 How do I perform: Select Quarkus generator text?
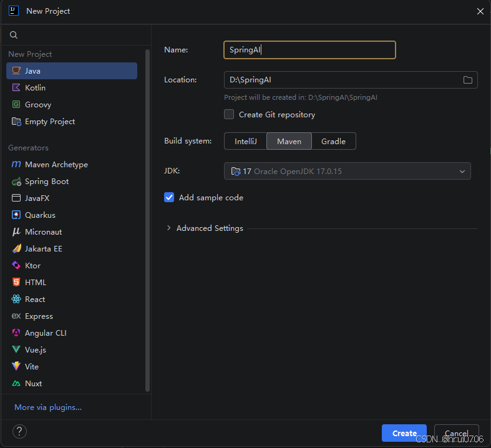40,215
